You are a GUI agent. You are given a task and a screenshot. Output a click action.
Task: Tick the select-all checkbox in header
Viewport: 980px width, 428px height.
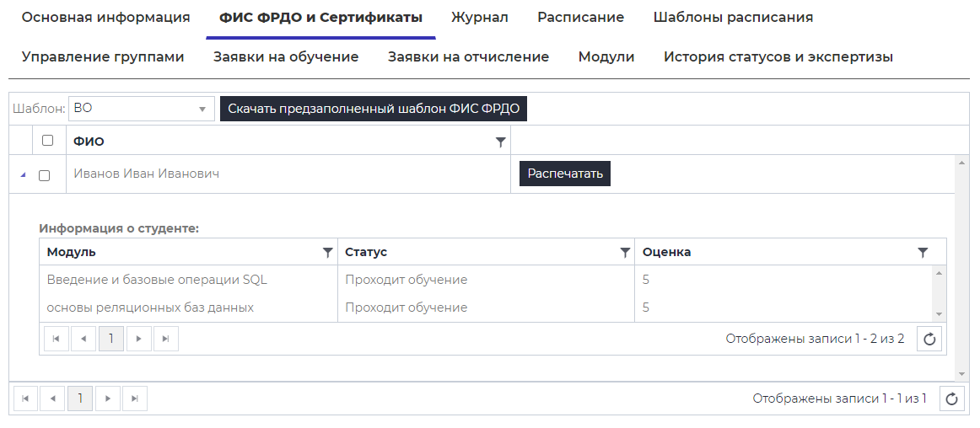click(x=48, y=141)
